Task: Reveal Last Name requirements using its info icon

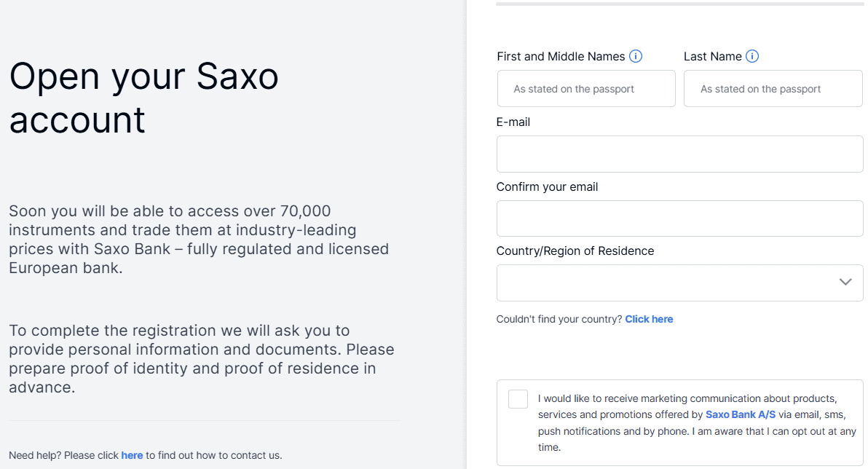Action: click(752, 56)
